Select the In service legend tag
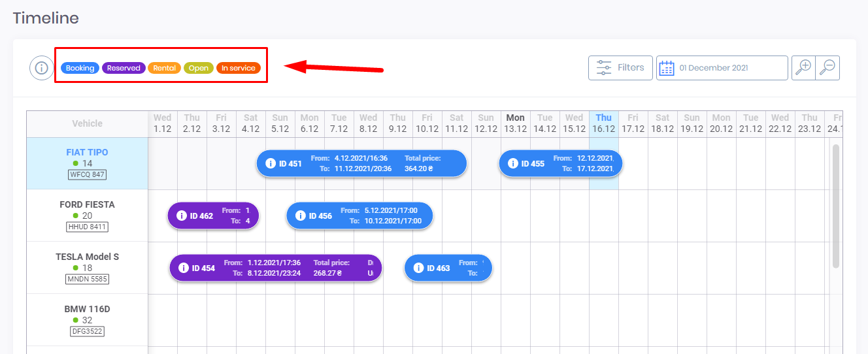The height and width of the screenshot is (354, 868). pyautogui.click(x=239, y=68)
